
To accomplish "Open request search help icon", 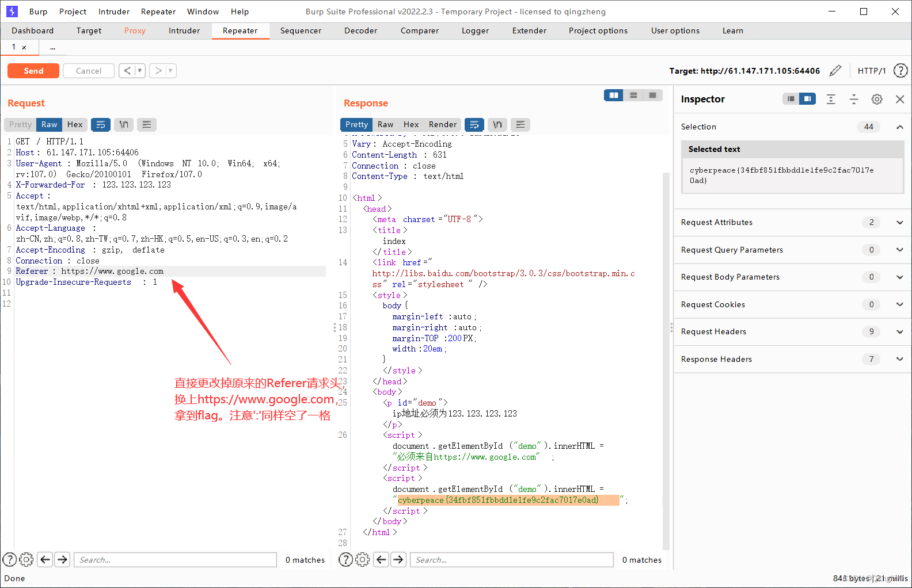I will click(x=10, y=559).
